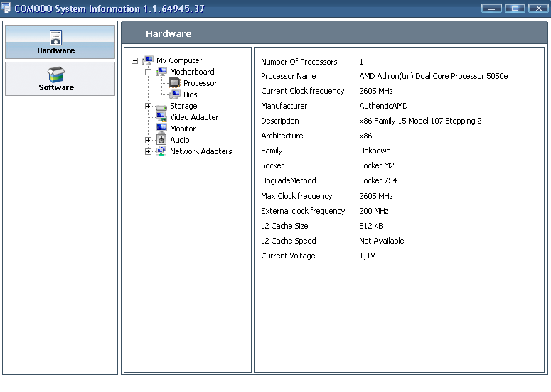Click the Architecture label
Screen dimensions: 551x392
click(282, 136)
